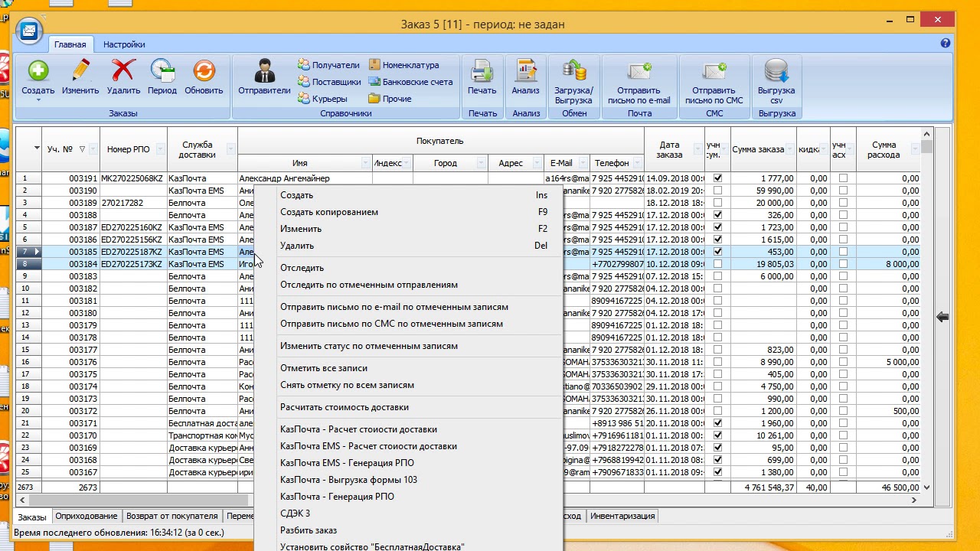Open Банковские счета directory
The image size is (980, 551).
click(x=410, y=82)
